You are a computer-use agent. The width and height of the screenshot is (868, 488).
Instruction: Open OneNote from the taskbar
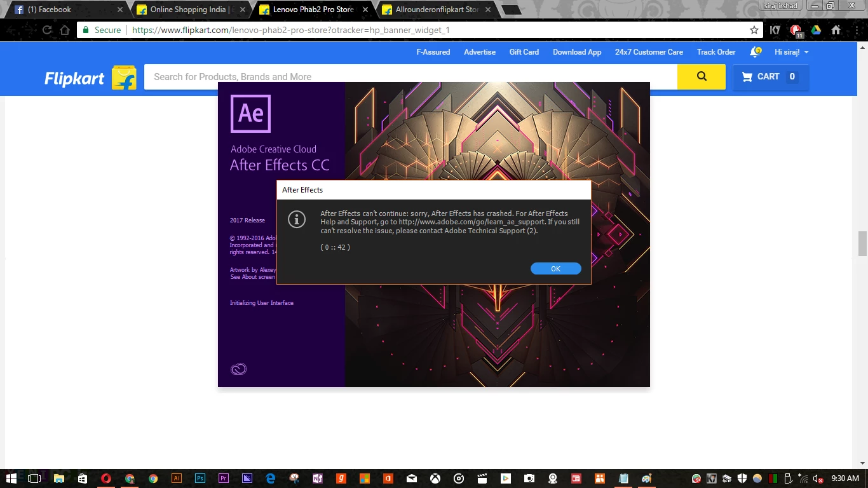pyautogui.click(x=318, y=478)
